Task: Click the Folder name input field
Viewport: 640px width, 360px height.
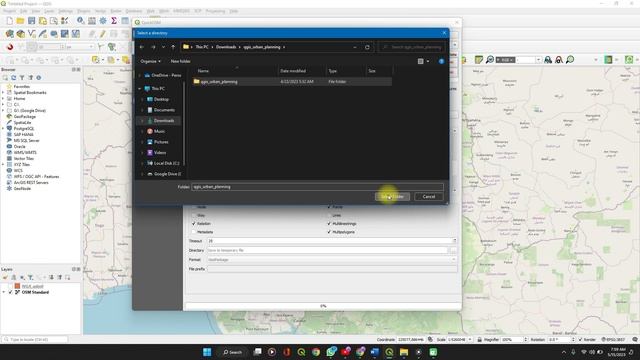Action: [x=317, y=187]
